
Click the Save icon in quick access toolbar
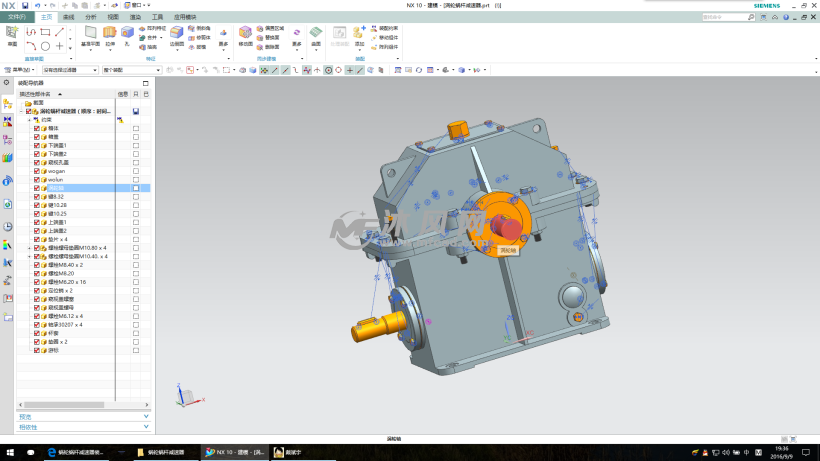[25, 5]
